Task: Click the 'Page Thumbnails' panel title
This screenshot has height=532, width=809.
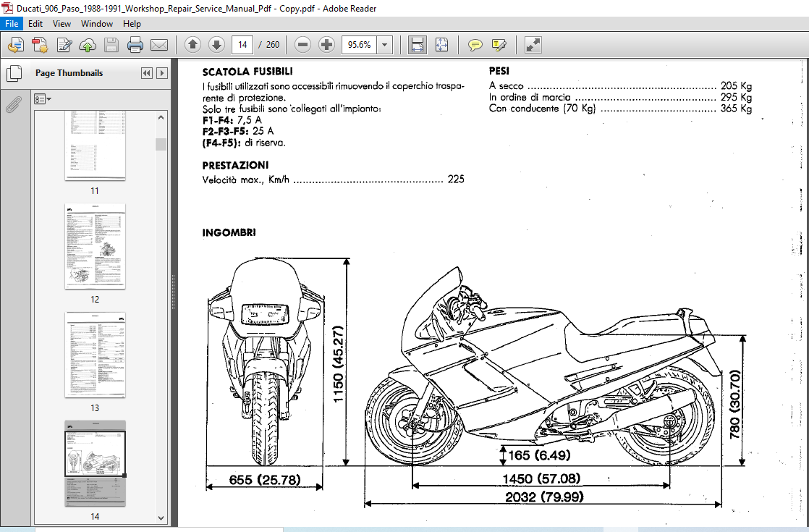Action: [x=69, y=73]
